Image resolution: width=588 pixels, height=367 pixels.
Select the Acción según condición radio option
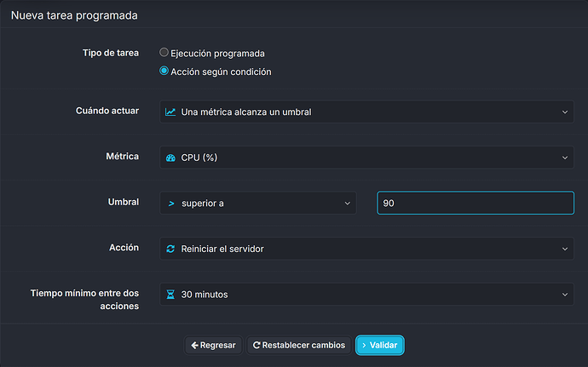[164, 71]
